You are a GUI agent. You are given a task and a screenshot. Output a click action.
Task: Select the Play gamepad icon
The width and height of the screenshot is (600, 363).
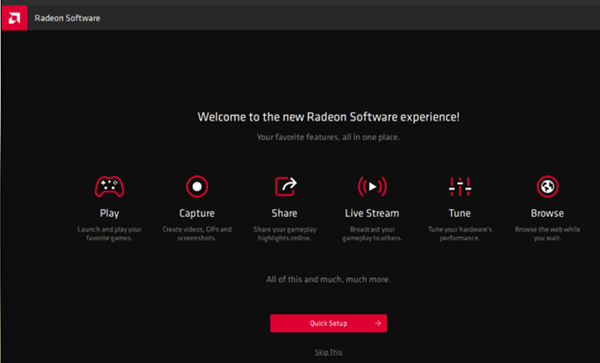click(x=109, y=187)
